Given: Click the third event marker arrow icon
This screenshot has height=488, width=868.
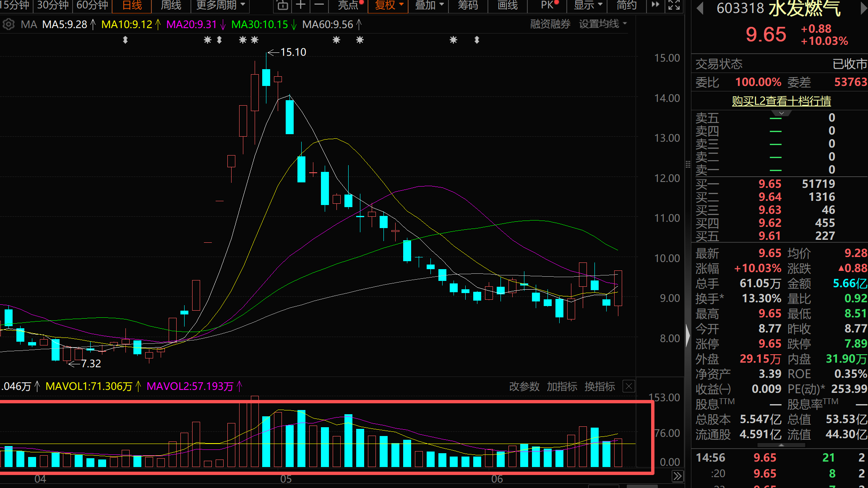Looking at the screenshot, I should point(219,40).
